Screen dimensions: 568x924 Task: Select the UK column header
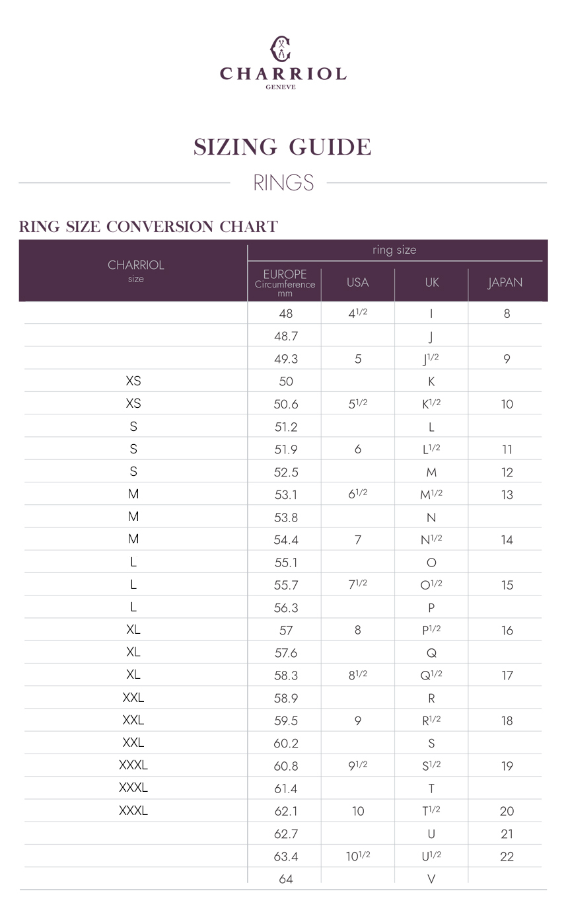[432, 282]
